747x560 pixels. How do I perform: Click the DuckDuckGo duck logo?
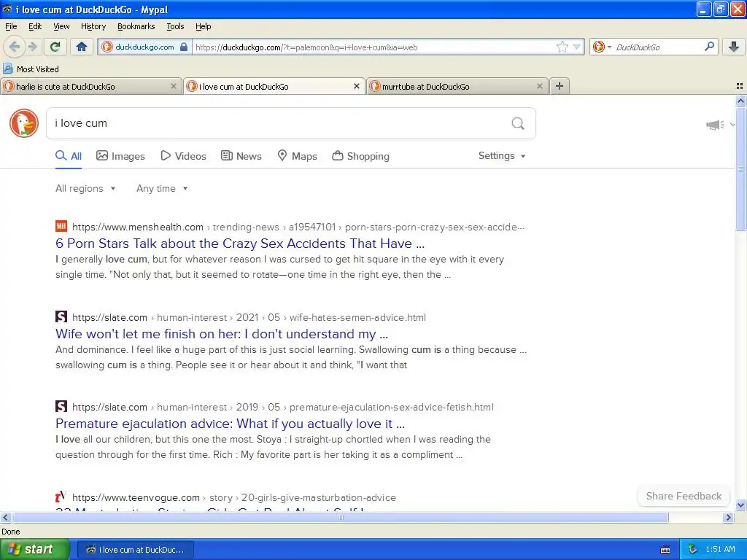[x=24, y=123]
